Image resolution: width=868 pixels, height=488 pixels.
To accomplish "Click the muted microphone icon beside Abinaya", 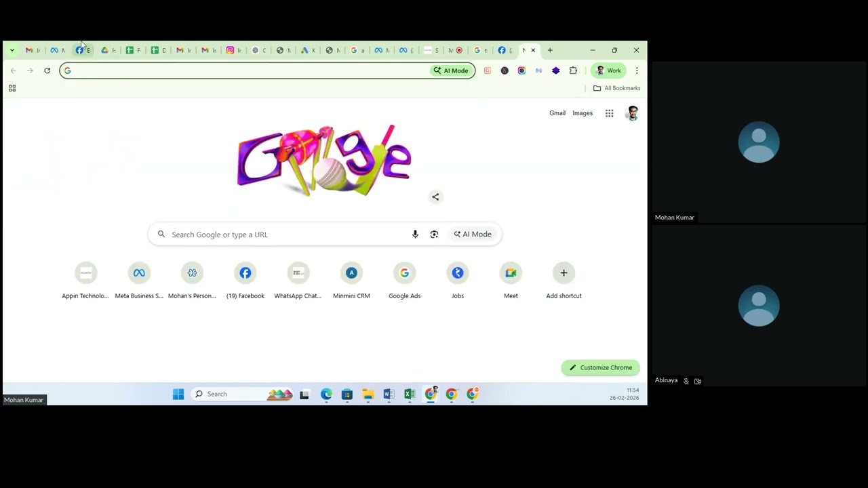I will [x=686, y=381].
